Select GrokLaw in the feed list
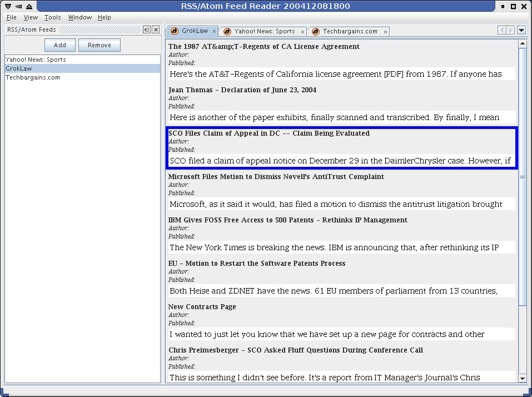This screenshot has width=532, height=397. click(82, 68)
